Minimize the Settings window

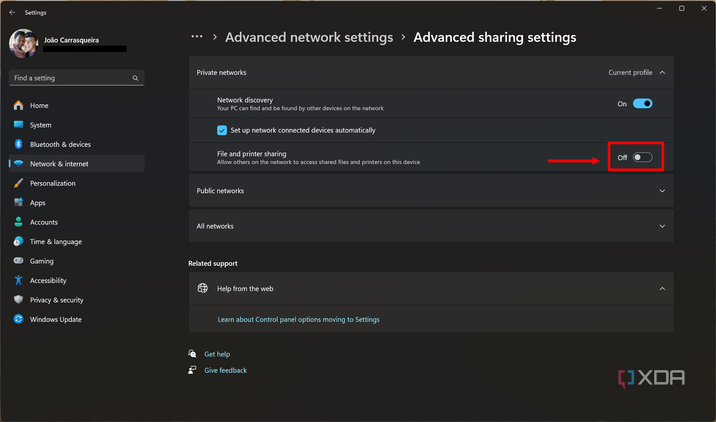click(x=659, y=8)
